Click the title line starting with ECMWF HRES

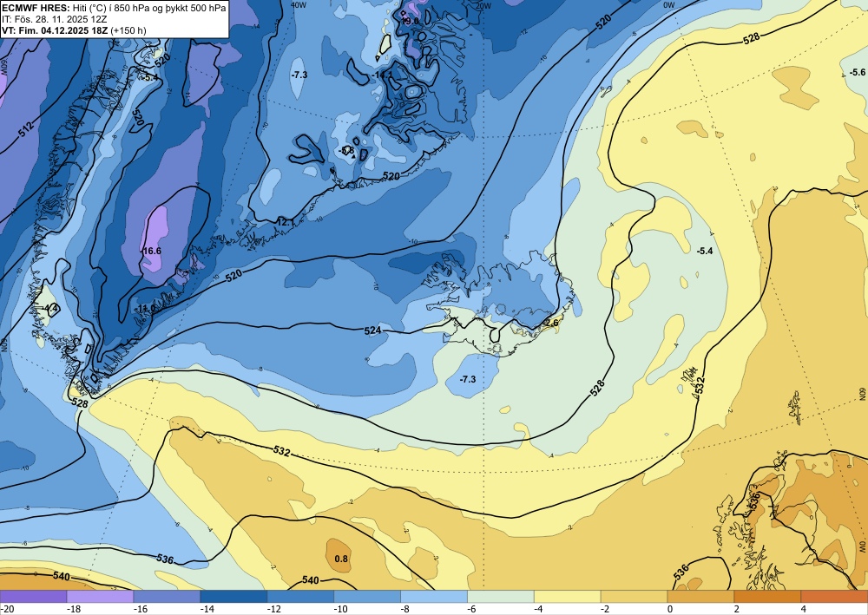click(114, 8)
